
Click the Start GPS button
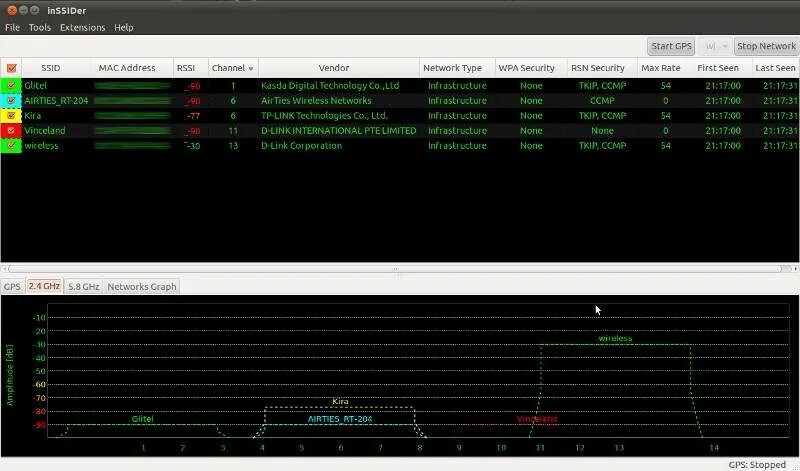(671, 46)
